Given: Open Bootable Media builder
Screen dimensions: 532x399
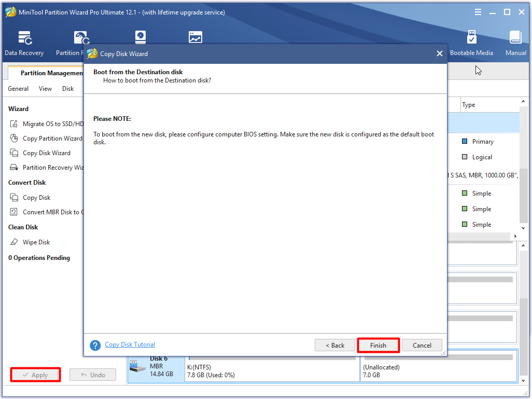Looking at the screenshot, I should point(471,43).
